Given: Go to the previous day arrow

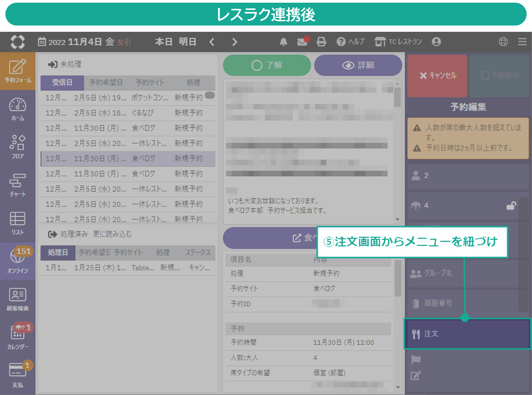Looking at the screenshot, I should (212, 42).
